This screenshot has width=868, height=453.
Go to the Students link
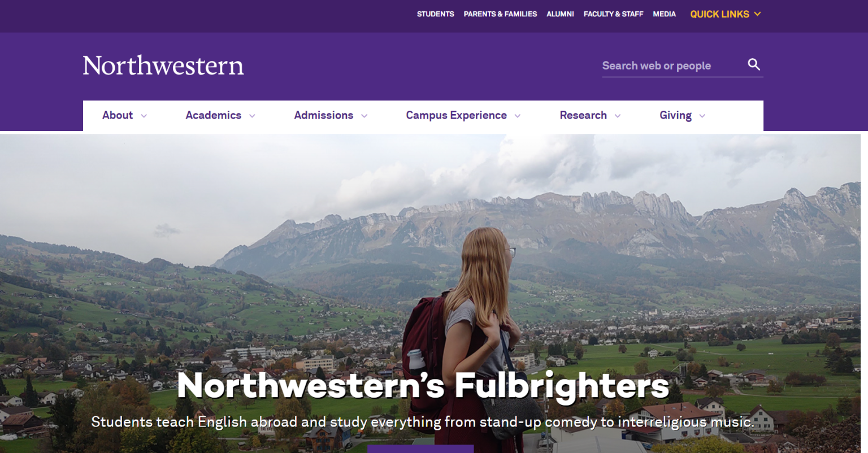pyautogui.click(x=435, y=14)
